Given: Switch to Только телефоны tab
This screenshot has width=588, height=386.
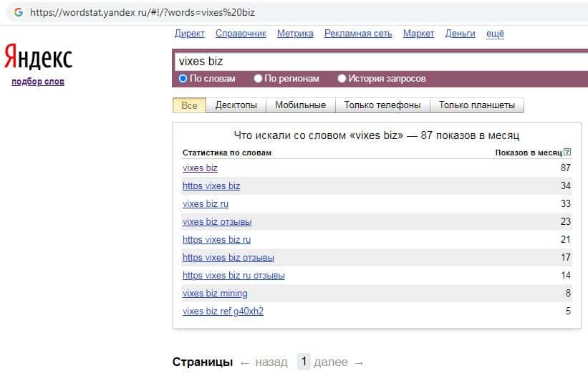Looking at the screenshot, I should coord(382,105).
